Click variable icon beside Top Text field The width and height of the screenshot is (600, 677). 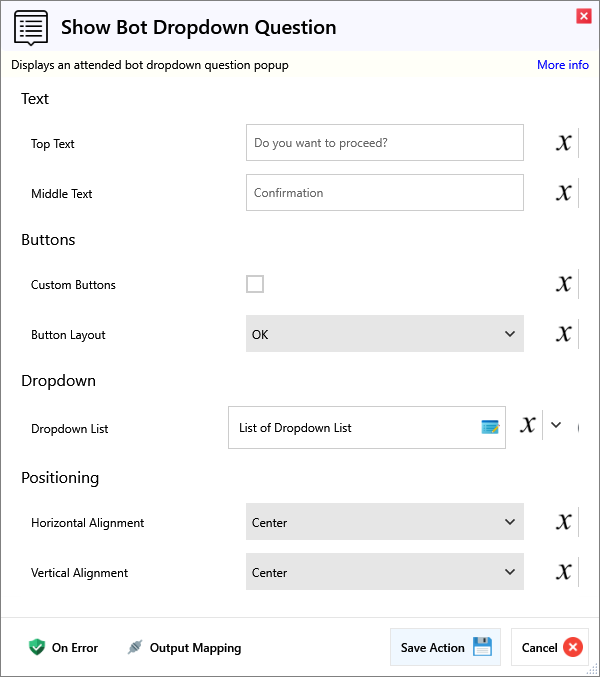click(x=564, y=143)
